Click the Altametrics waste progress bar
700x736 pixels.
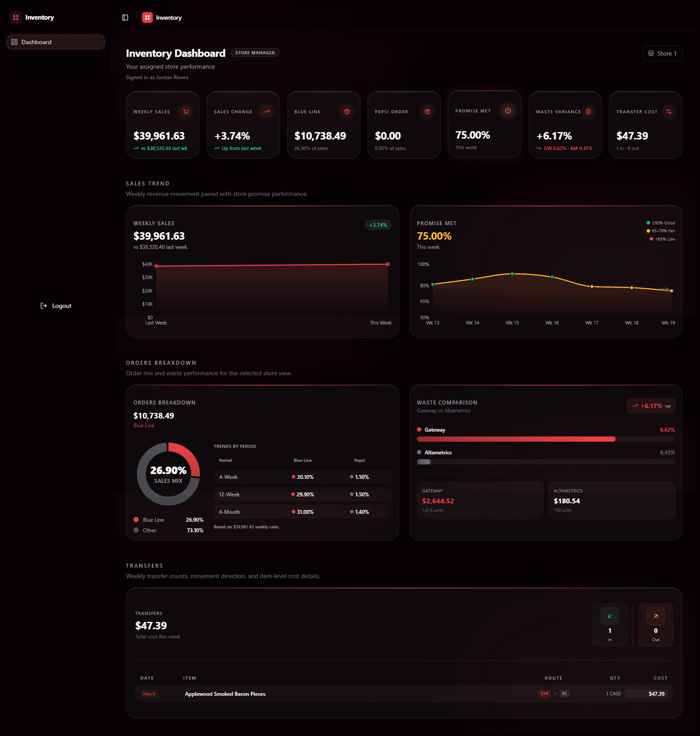(546, 462)
